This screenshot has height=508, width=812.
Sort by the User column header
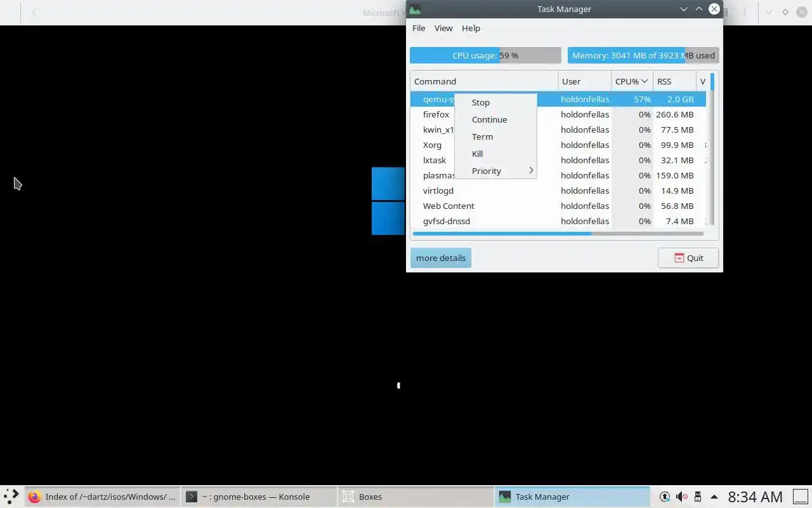click(585, 81)
